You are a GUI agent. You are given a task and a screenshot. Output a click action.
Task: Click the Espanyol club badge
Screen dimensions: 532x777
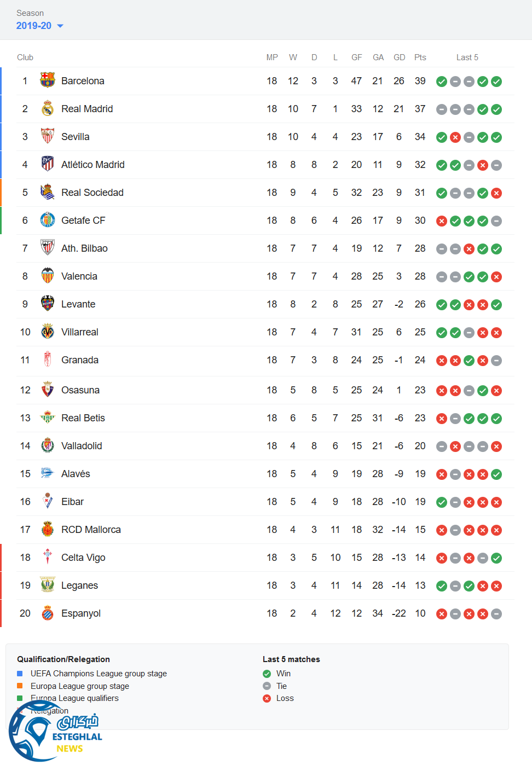point(48,613)
